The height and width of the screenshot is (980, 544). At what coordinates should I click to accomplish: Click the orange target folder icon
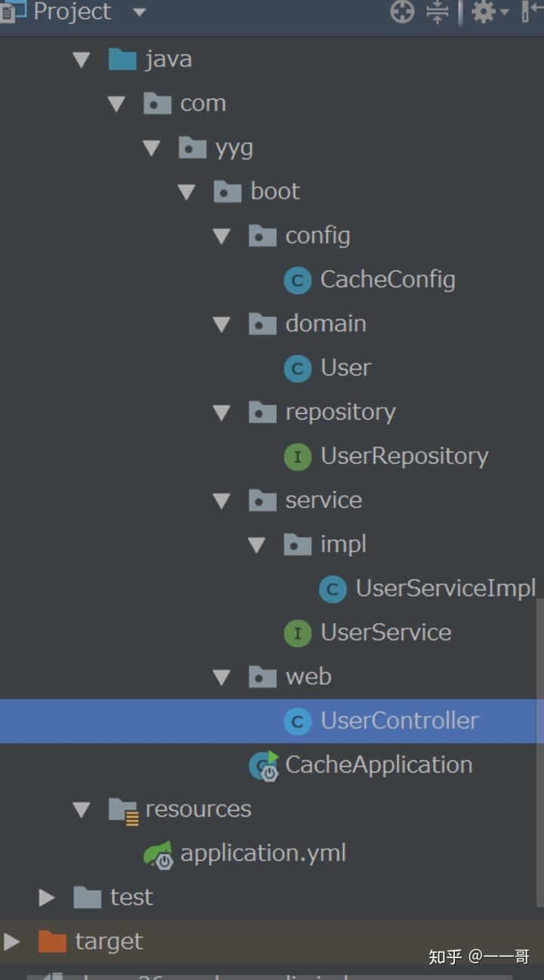point(52,941)
